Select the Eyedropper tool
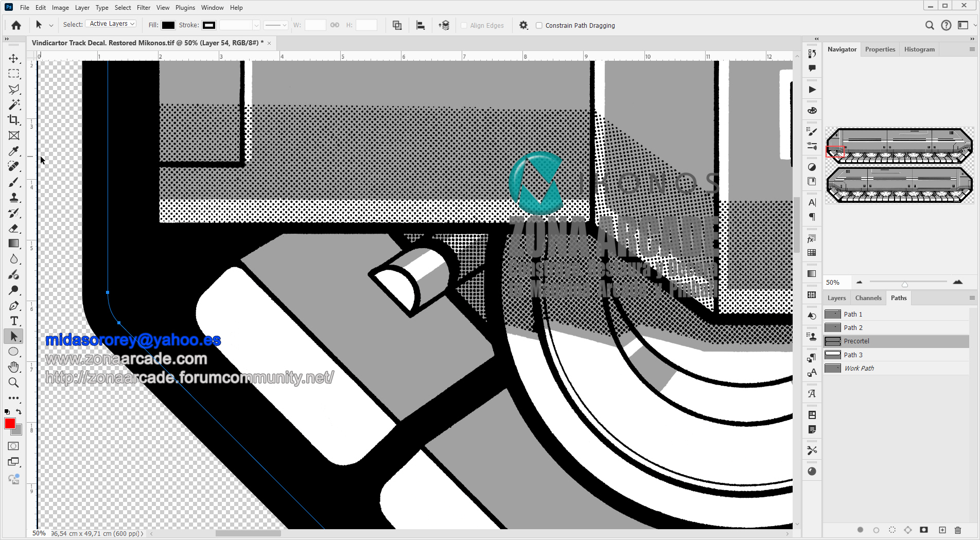This screenshot has height=540, width=980. [14, 151]
